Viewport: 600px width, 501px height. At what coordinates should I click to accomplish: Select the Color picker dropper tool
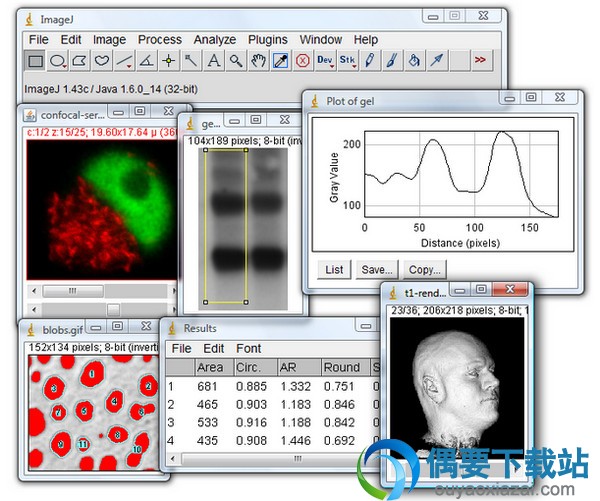click(x=280, y=60)
